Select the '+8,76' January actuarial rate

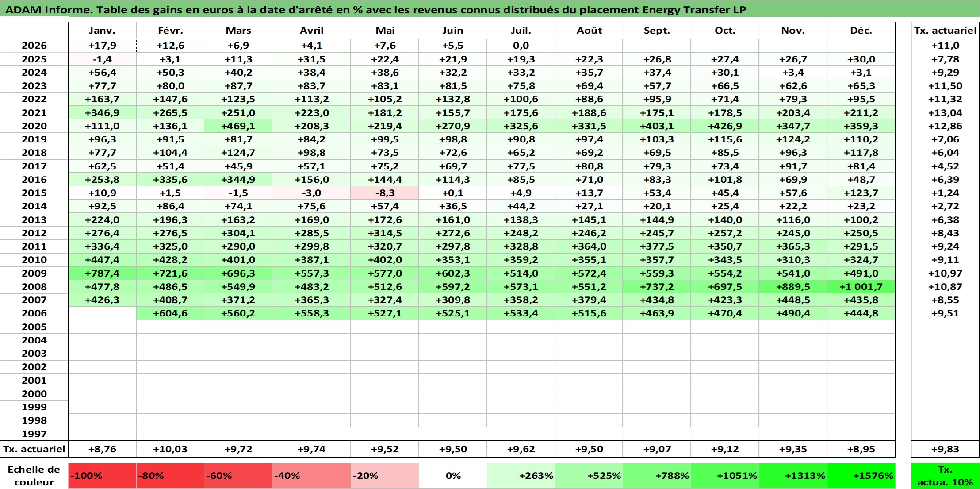coord(102,449)
